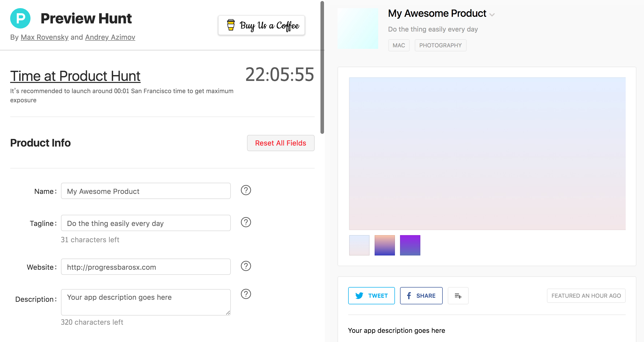Select the orange-to-blue gradient thumbnail
This screenshot has width=644, height=342.
pyautogui.click(x=385, y=245)
